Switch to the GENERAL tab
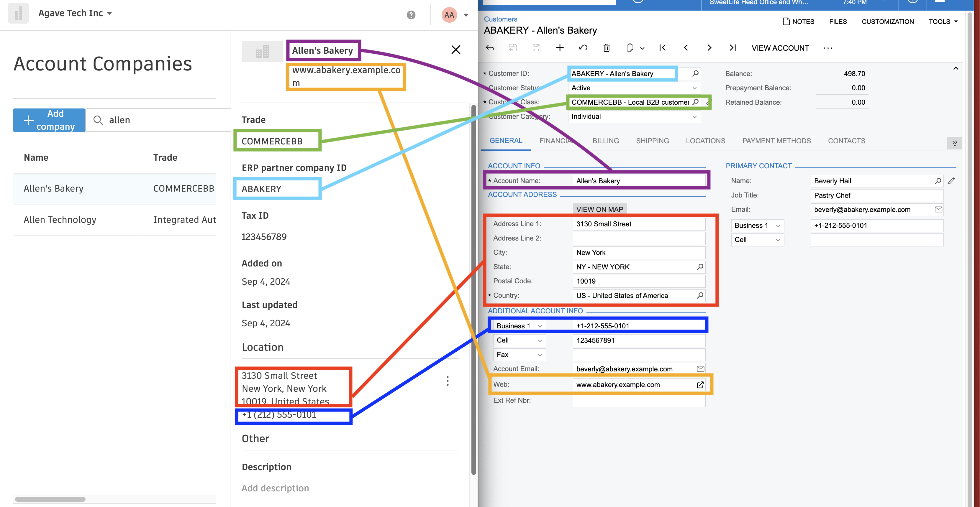This screenshot has width=980, height=507. (506, 141)
